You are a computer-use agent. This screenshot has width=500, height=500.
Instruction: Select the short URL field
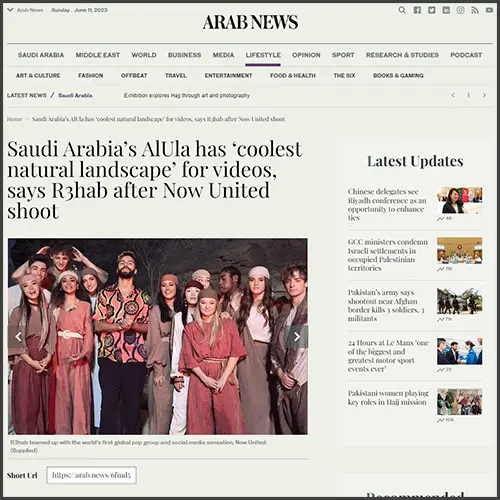point(91,475)
